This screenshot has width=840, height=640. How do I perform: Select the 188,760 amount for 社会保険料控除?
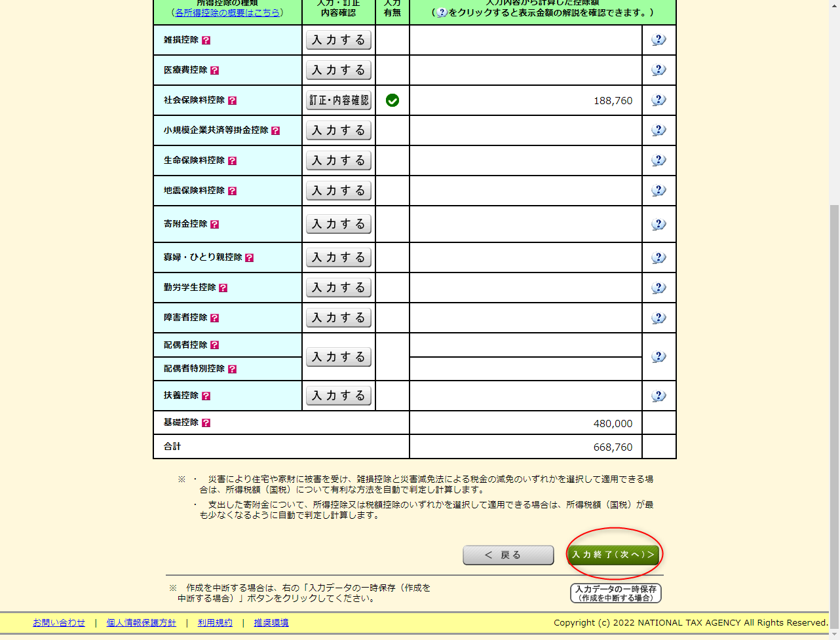coord(613,101)
